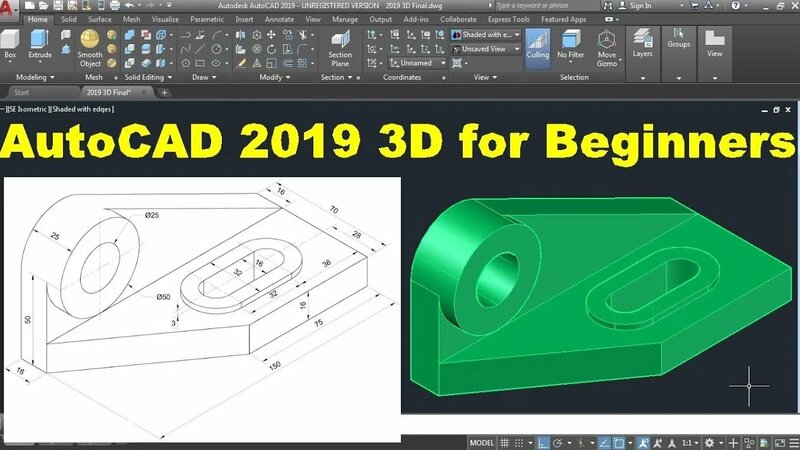Viewport: 800px width, 450px height.
Task: Open the status bar Customization hamburger menu
Action: [794, 443]
